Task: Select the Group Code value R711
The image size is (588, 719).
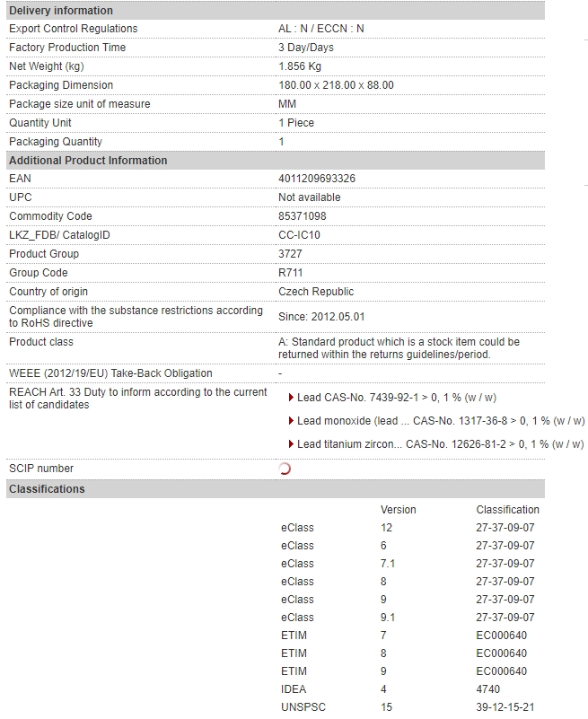Action: coord(290,273)
